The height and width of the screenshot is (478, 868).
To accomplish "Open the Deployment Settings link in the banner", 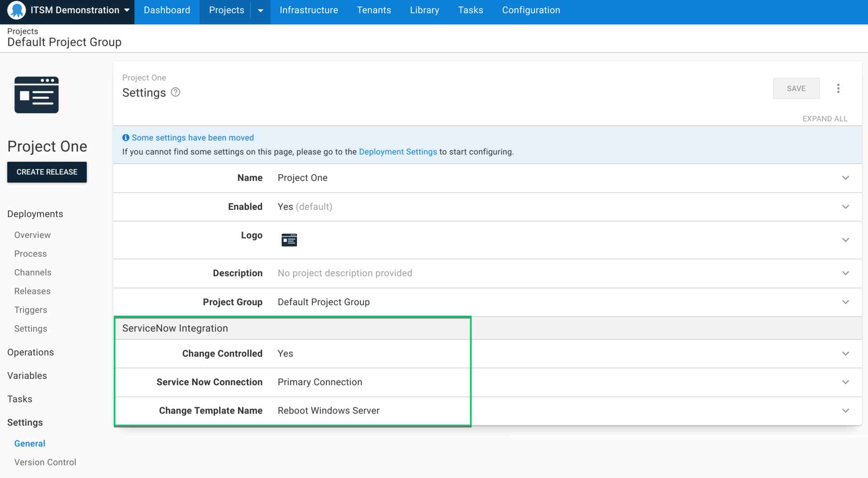I will tap(398, 151).
